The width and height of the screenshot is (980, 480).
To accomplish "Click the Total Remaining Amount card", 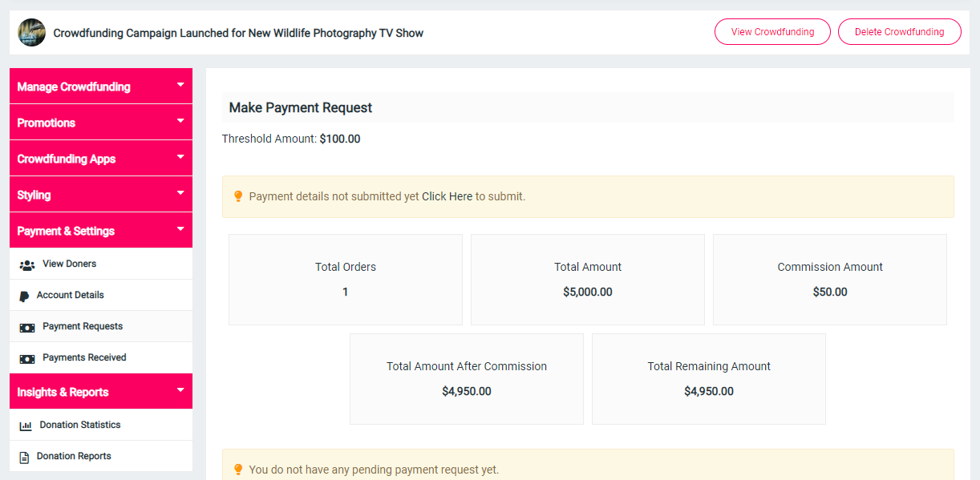I will (x=708, y=379).
